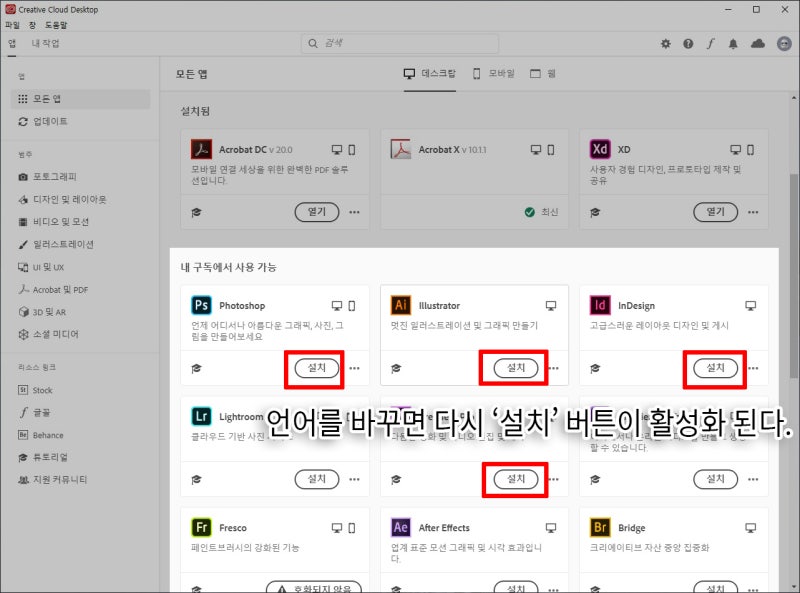The width and height of the screenshot is (800, 593).
Task: Open Behance in the sidebar
Action: (x=41, y=435)
